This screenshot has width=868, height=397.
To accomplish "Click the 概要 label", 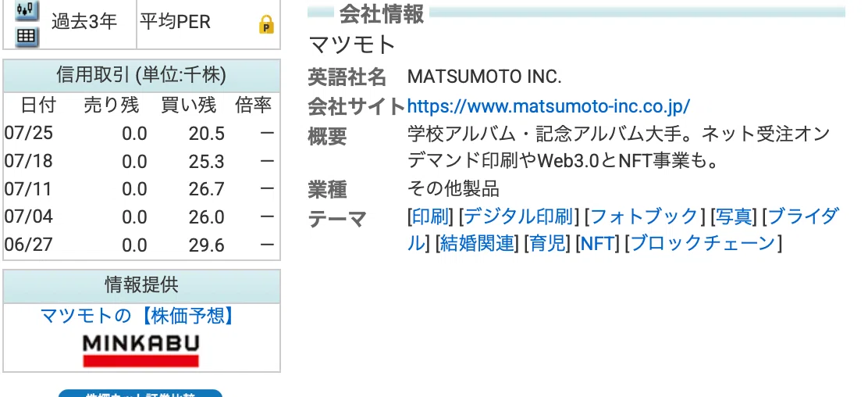I will click(x=327, y=136).
